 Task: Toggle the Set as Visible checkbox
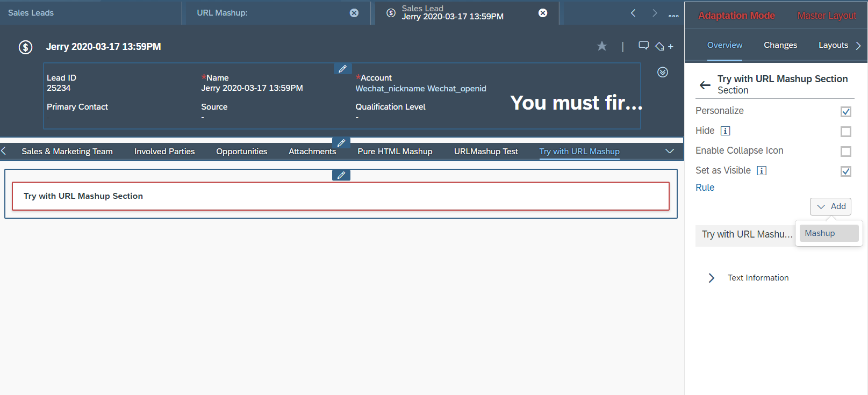(846, 171)
